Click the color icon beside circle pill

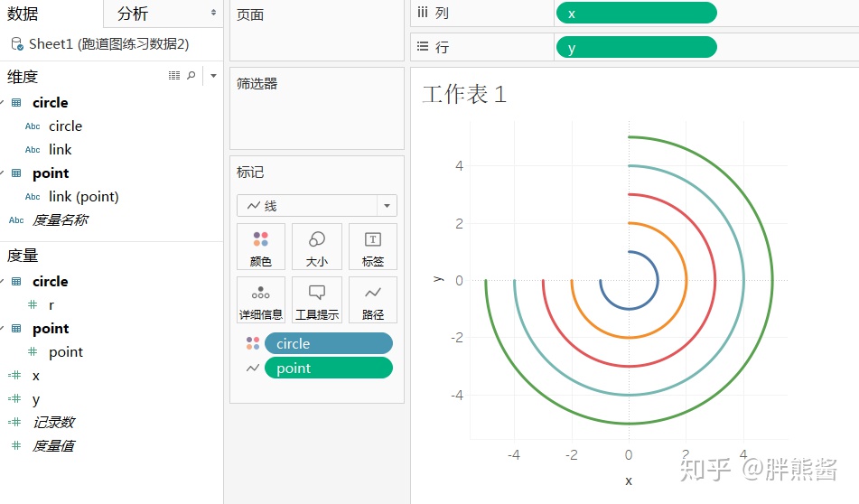253,343
